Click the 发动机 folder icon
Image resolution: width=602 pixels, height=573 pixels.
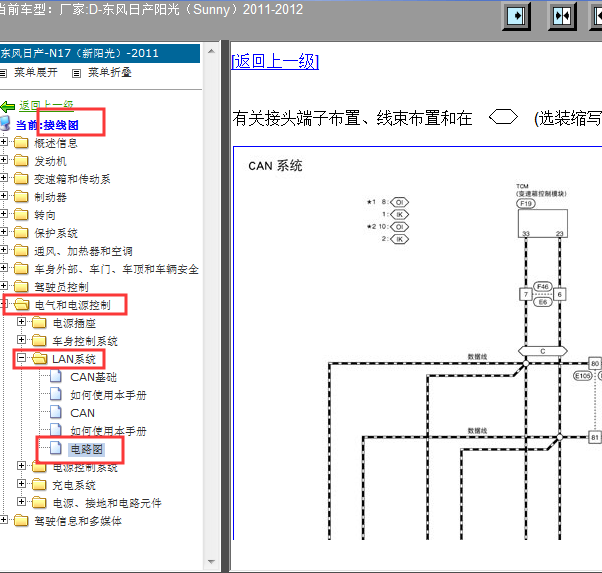click(21, 161)
